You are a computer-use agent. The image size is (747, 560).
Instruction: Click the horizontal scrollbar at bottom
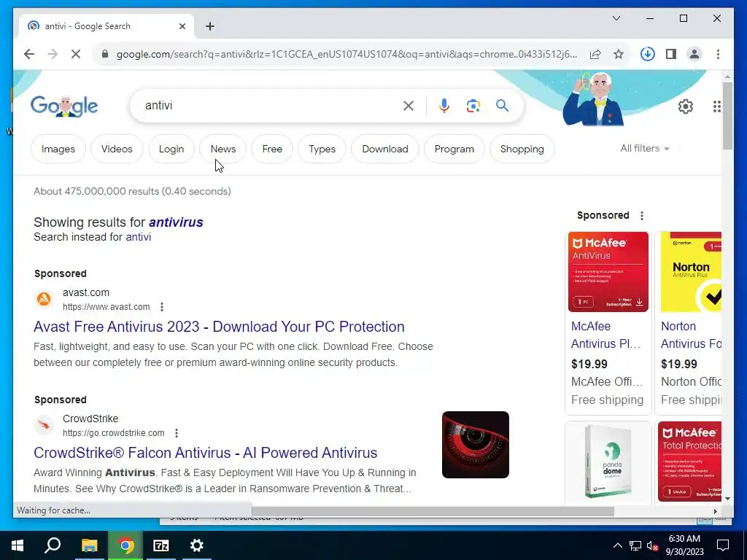(x=433, y=511)
